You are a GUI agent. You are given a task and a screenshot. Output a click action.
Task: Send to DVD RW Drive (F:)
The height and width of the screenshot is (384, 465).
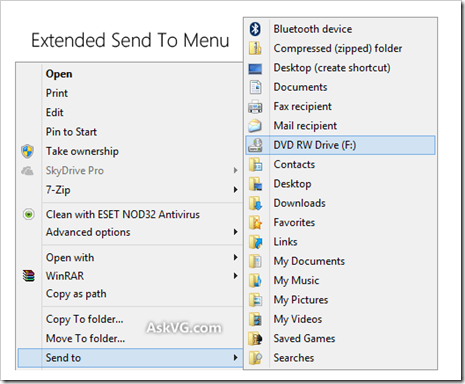[x=340, y=145]
